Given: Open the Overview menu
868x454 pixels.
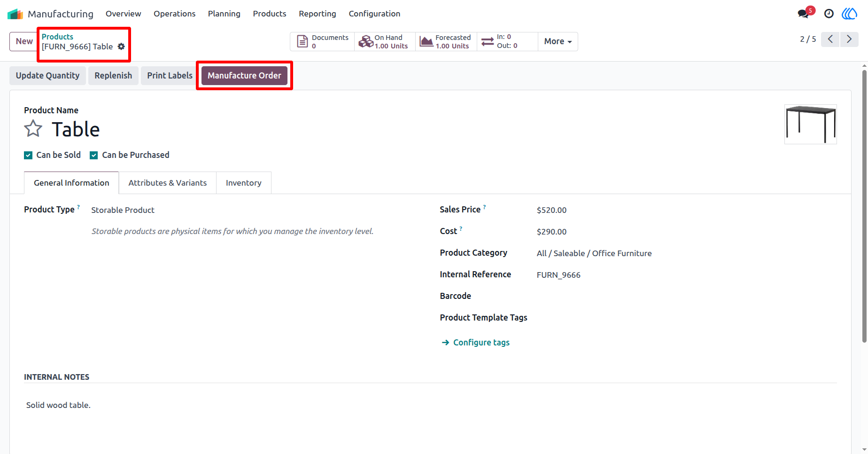Looking at the screenshot, I should pyautogui.click(x=124, y=14).
